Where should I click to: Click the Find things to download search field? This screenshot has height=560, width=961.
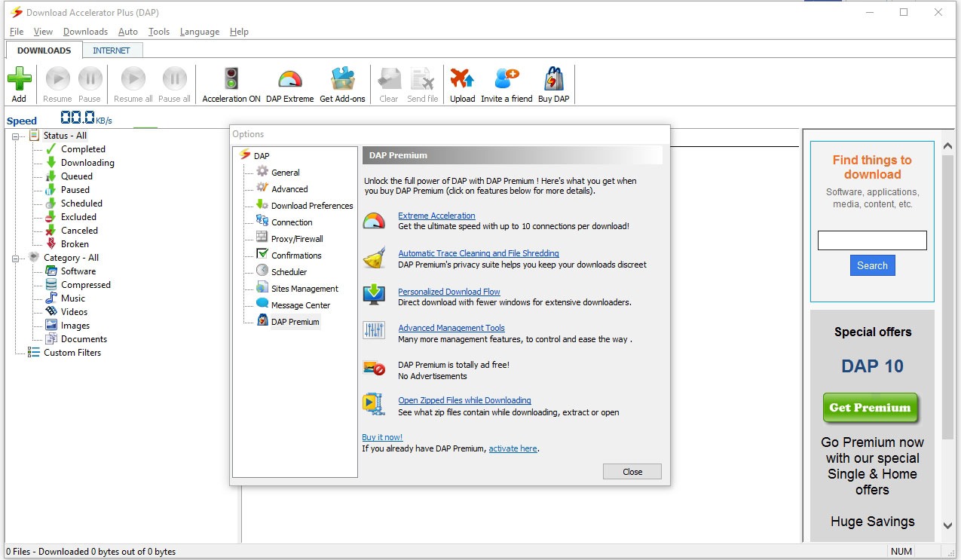click(x=872, y=240)
